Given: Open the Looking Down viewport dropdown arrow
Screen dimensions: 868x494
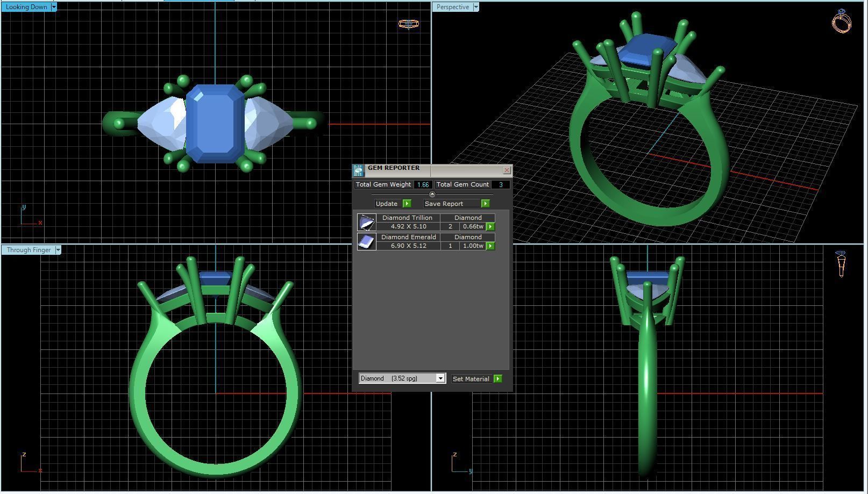Looking at the screenshot, I should pyautogui.click(x=54, y=7).
